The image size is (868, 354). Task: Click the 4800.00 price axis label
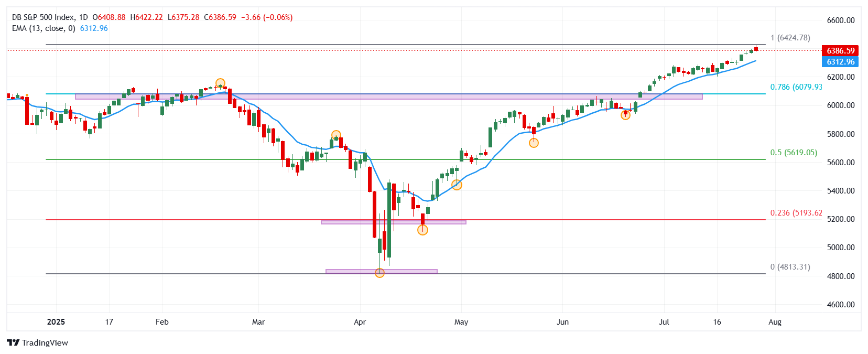(841, 276)
